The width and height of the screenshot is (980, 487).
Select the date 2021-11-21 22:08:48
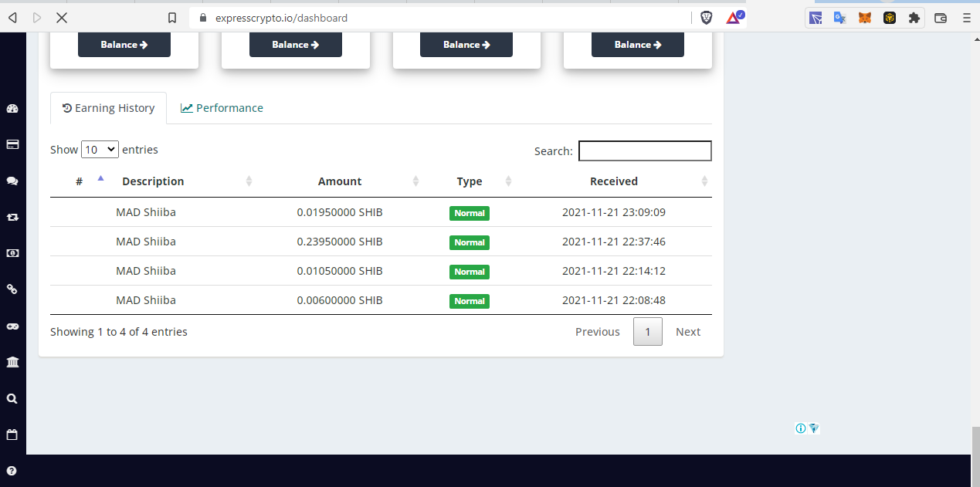coord(614,300)
